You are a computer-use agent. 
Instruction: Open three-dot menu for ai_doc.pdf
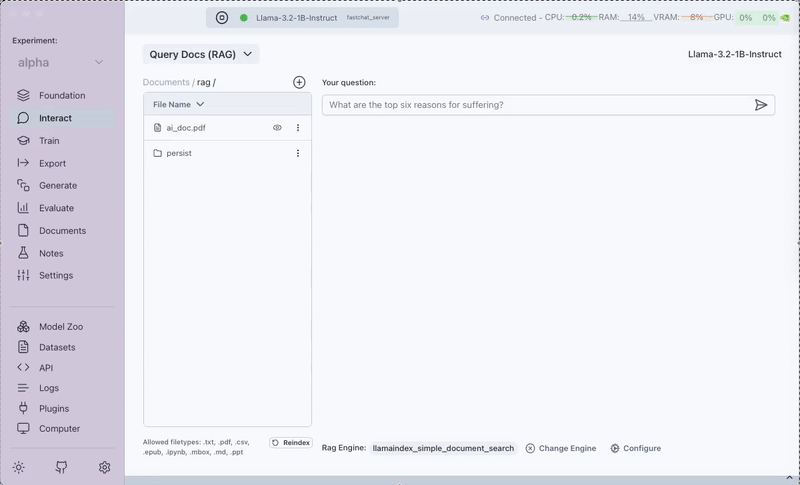pyautogui.click(x=297, y=128)
